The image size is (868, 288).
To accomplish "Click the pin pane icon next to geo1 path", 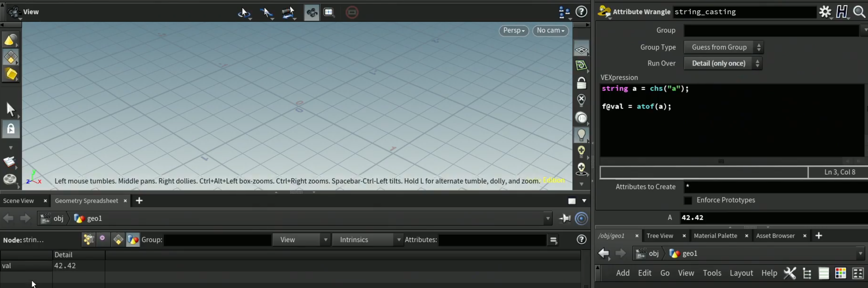I will 565,218.
